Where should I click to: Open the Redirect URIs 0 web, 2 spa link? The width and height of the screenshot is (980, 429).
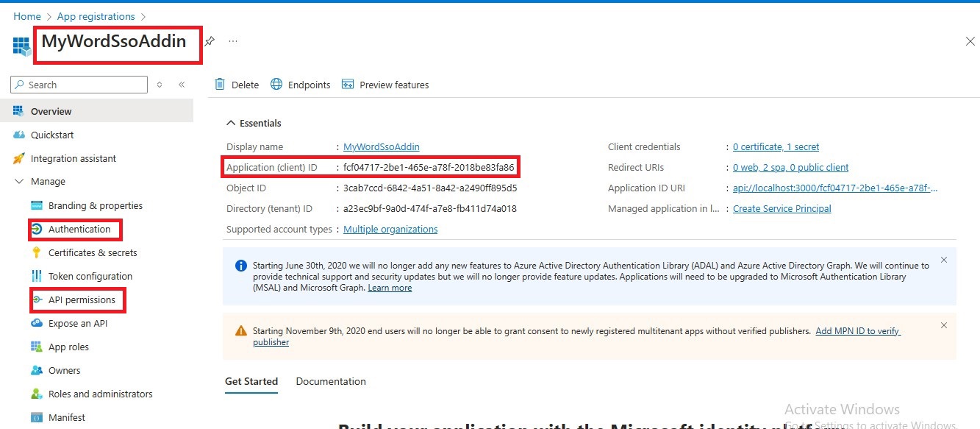pos(791,167)
